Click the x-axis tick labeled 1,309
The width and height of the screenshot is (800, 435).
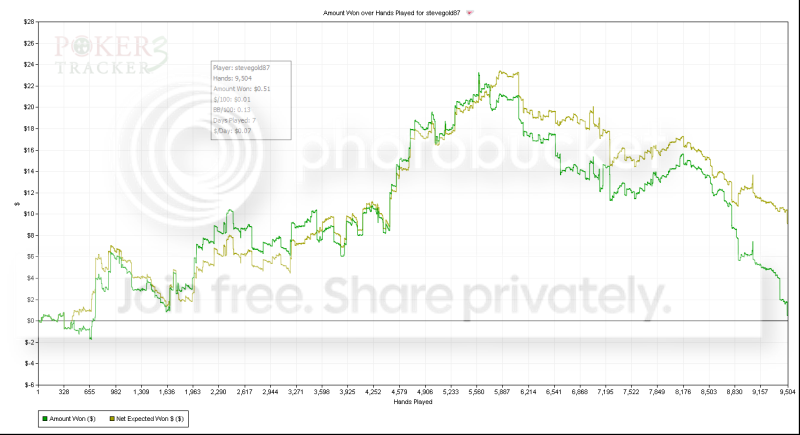point(141,392)
